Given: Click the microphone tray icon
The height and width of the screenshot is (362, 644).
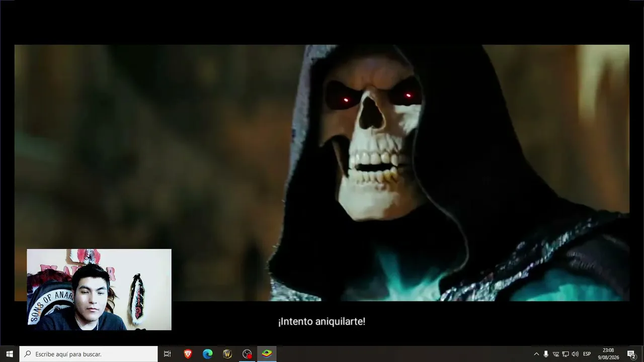Looking at the screenshot, I should pos(546,354).
